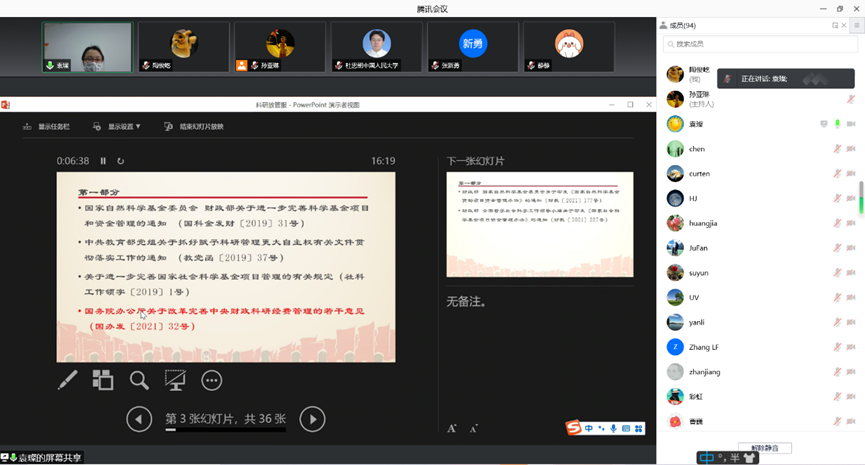Click the 解除静音 button
865x465 pixels.
click(764, 447)
